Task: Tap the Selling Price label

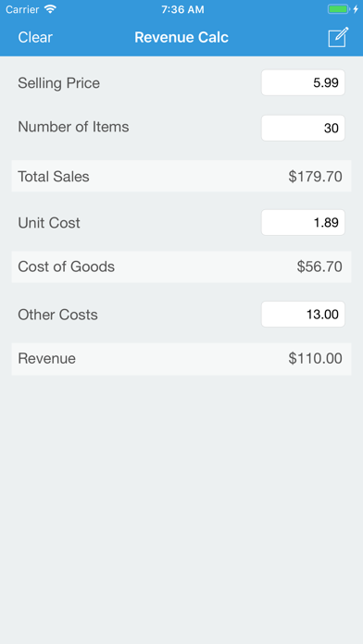Action: (x=58, y=83)
